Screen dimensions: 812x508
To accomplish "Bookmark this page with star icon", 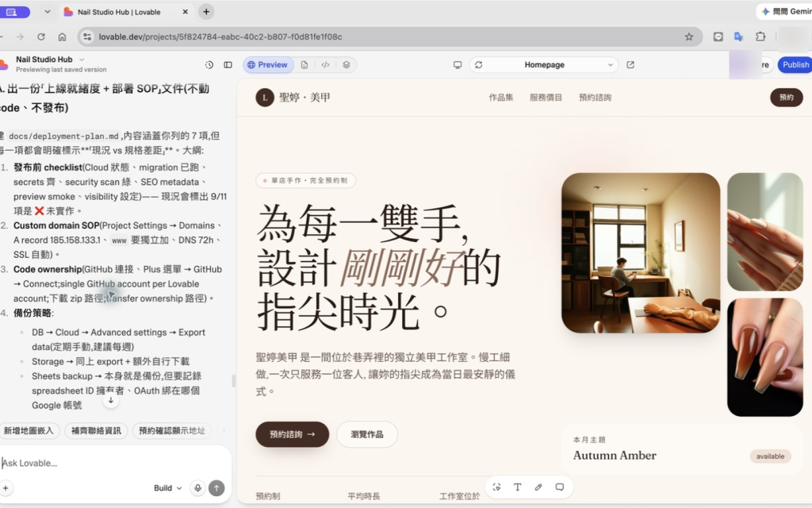I will tap(689, 37).
